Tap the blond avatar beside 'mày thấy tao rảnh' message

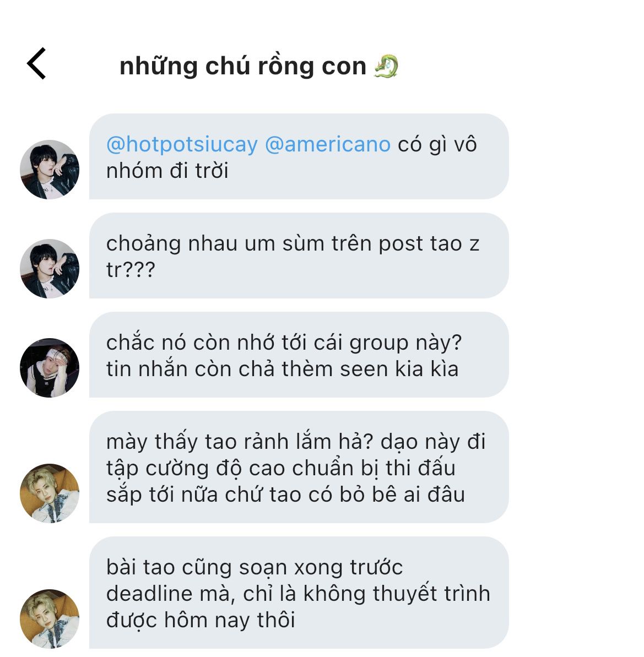pos(50,493)
